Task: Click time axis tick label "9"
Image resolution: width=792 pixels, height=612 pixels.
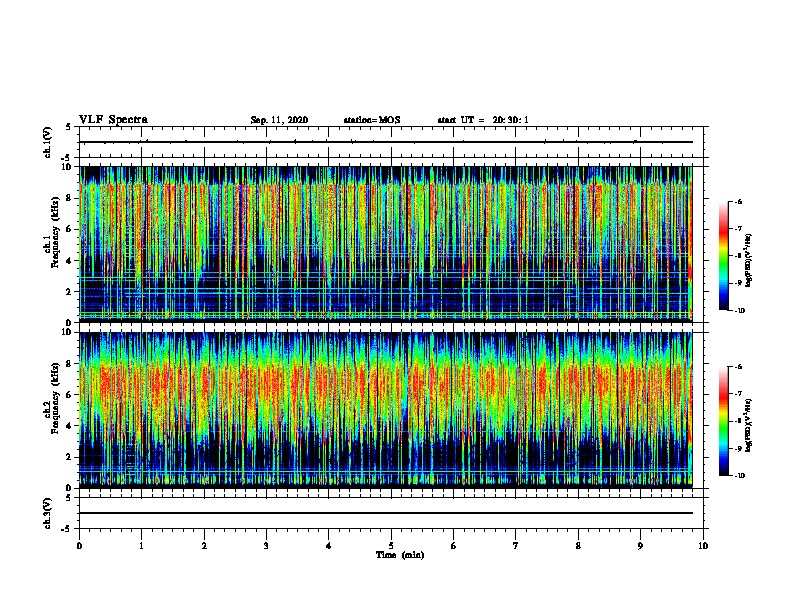Action: coord(640,545)
